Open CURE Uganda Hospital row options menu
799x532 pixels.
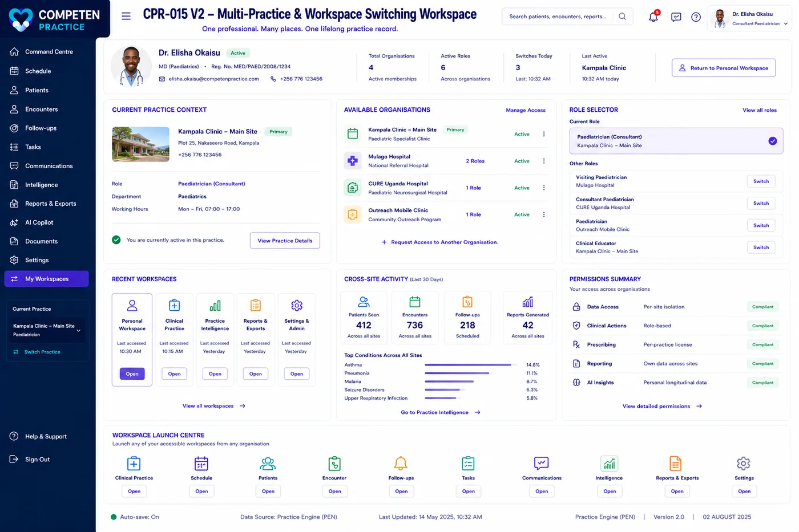click(x=543, y=188)
